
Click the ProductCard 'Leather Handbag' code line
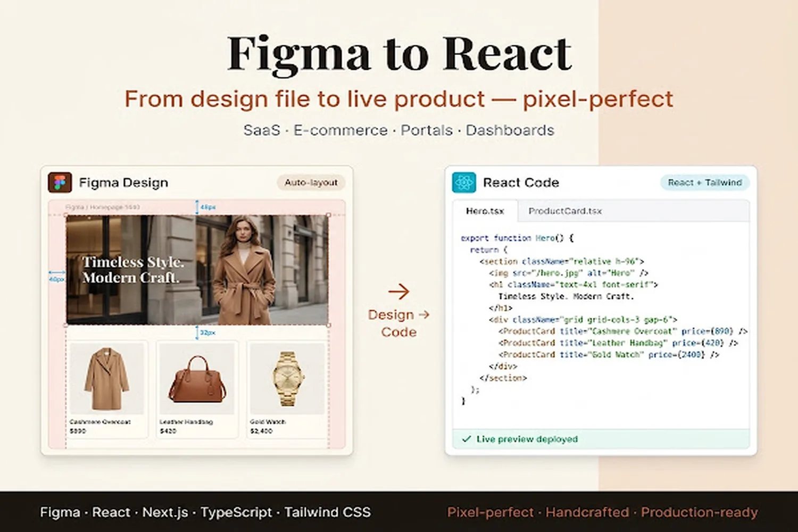618,343
